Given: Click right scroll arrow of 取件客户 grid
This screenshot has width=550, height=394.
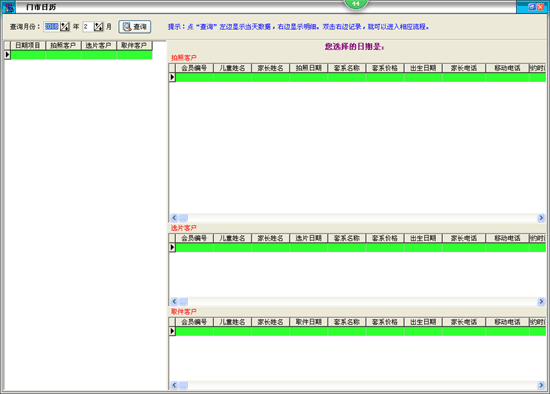Looking at the screenshot, I should pos(541,386).
